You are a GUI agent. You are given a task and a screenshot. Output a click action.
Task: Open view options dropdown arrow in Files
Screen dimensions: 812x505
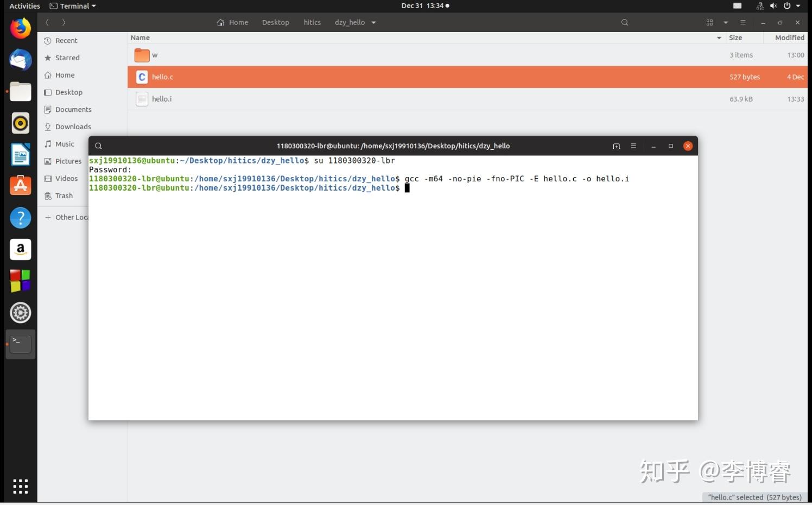726,22
